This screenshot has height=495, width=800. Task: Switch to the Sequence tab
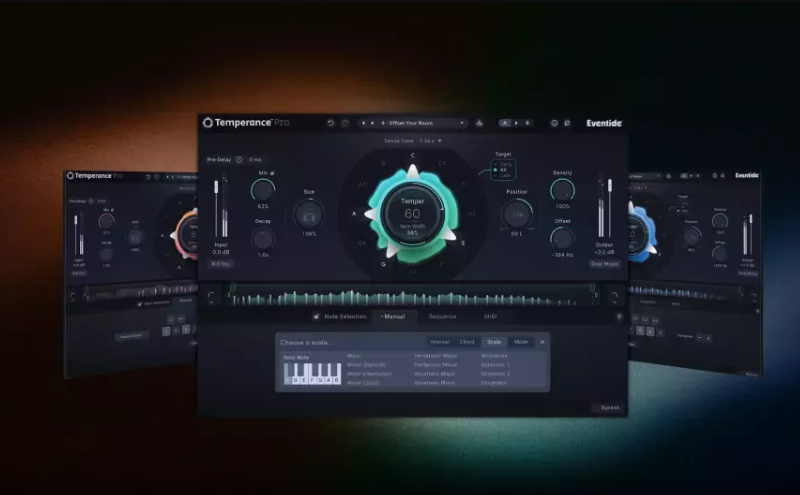(442, 316)
